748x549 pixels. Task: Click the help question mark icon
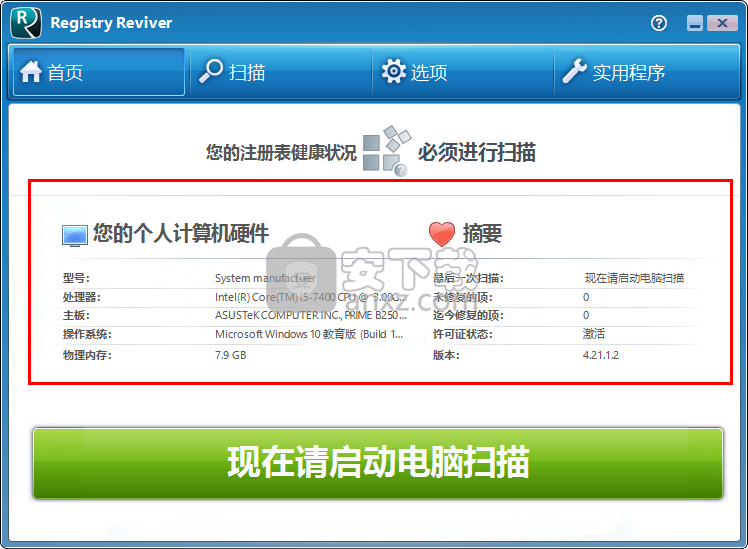coord(659,23)
